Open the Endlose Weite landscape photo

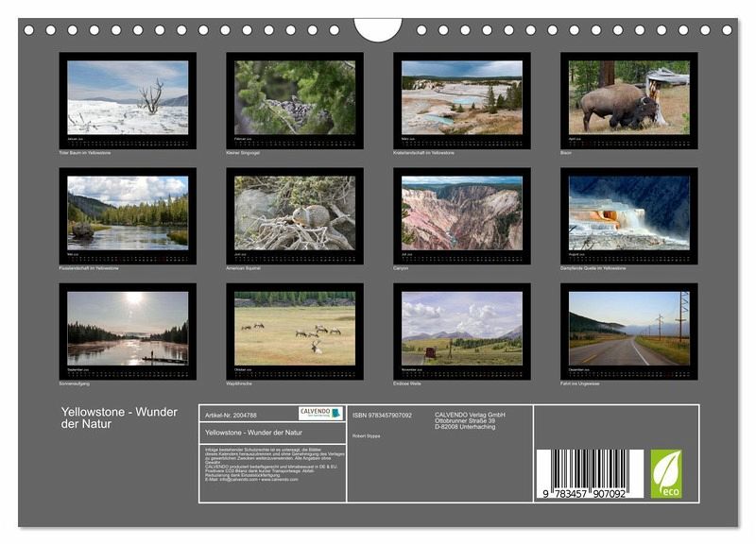[461, 330]
